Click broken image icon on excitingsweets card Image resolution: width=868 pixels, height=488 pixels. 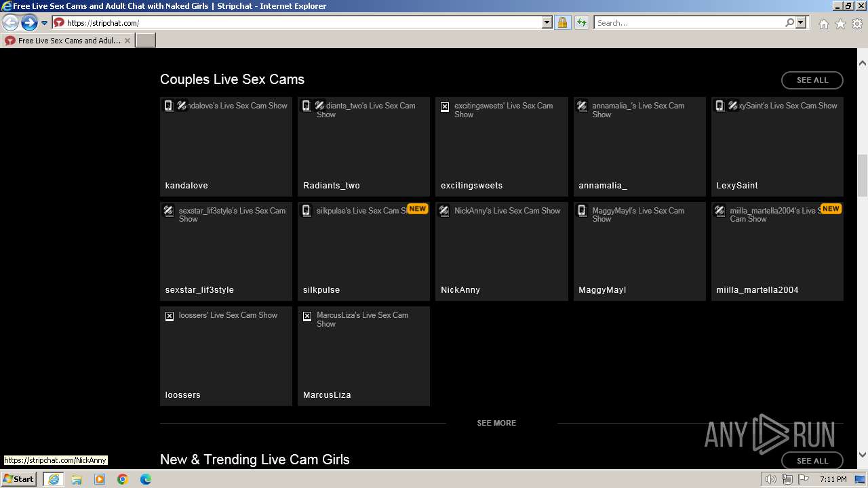445,107
